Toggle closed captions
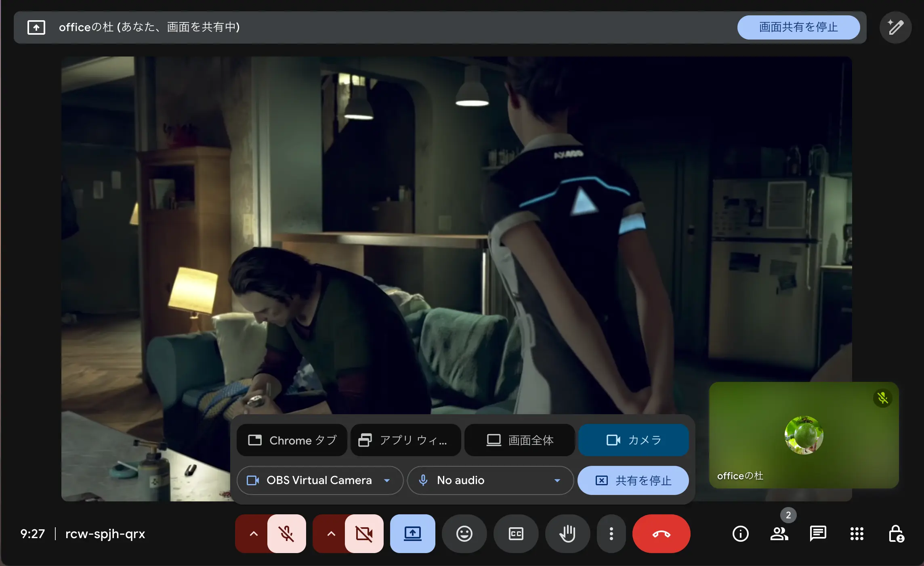This screenshot has width=924, height=566. tap(516, 534)
